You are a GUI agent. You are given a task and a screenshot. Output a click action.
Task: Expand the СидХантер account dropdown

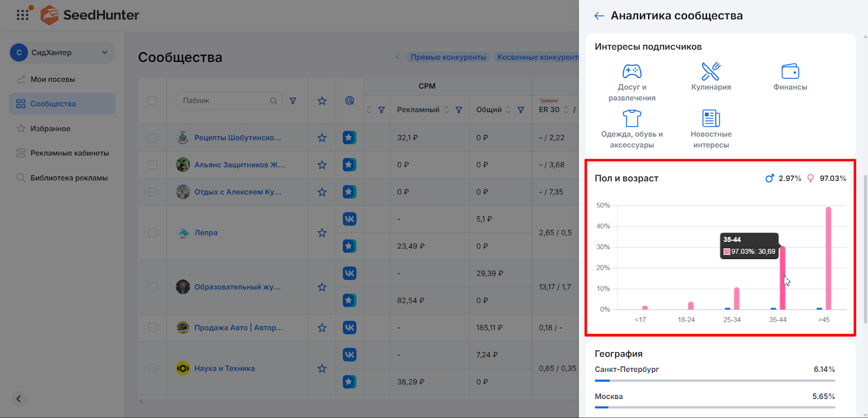105,53
